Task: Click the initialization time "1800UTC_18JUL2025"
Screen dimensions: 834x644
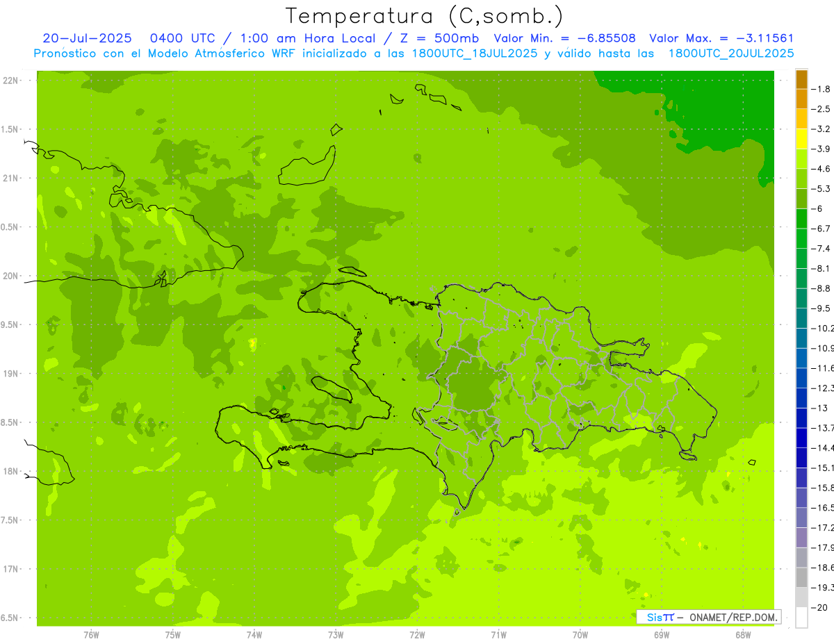Action: coord(474,53)
